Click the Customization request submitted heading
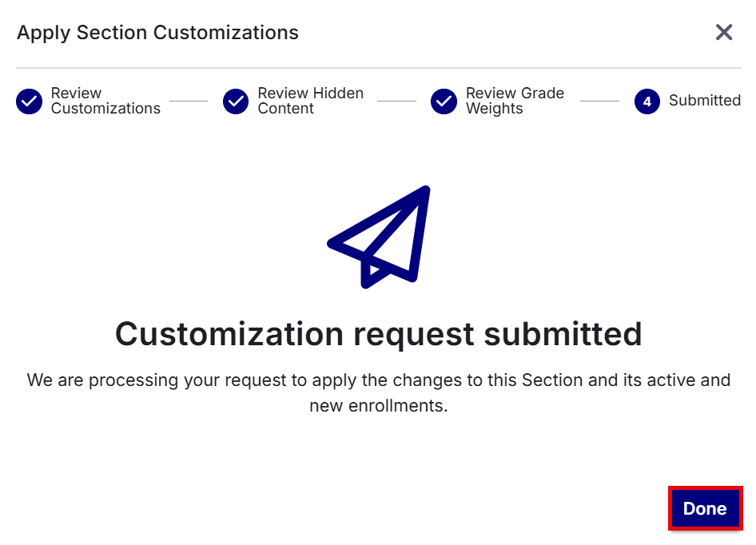This screenshot has width=756, height=545. point(379,334)
